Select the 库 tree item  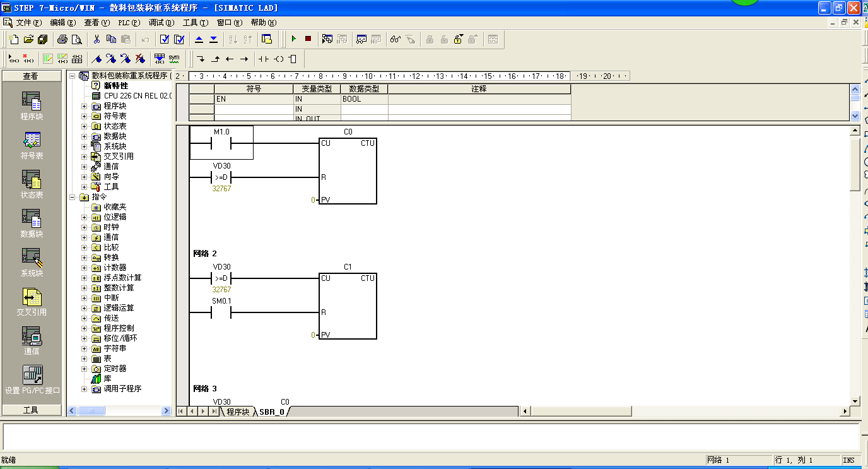pyautogui.click(x=107, y=379)
